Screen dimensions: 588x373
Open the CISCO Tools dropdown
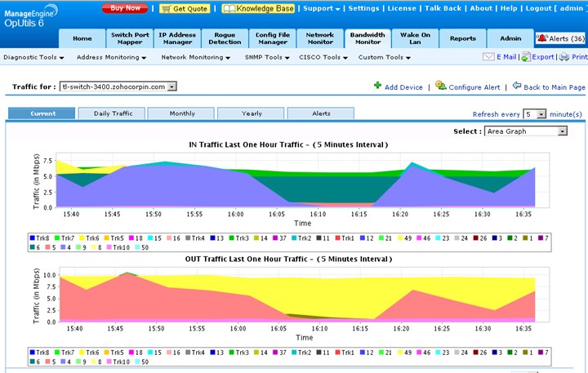[x=323, y=57]
